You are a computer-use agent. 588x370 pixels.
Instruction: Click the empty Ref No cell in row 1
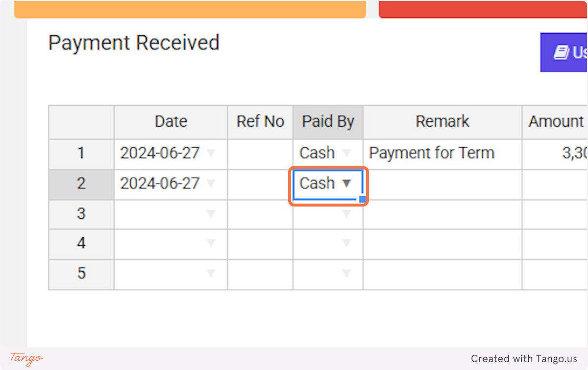[260, 154]
